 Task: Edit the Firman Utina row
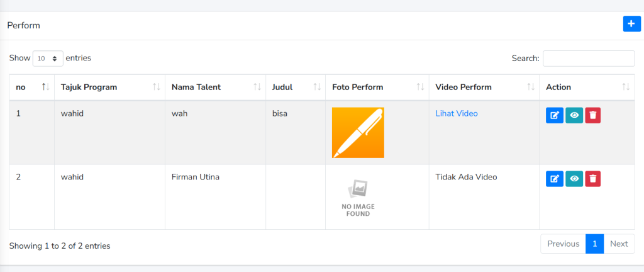554,179
